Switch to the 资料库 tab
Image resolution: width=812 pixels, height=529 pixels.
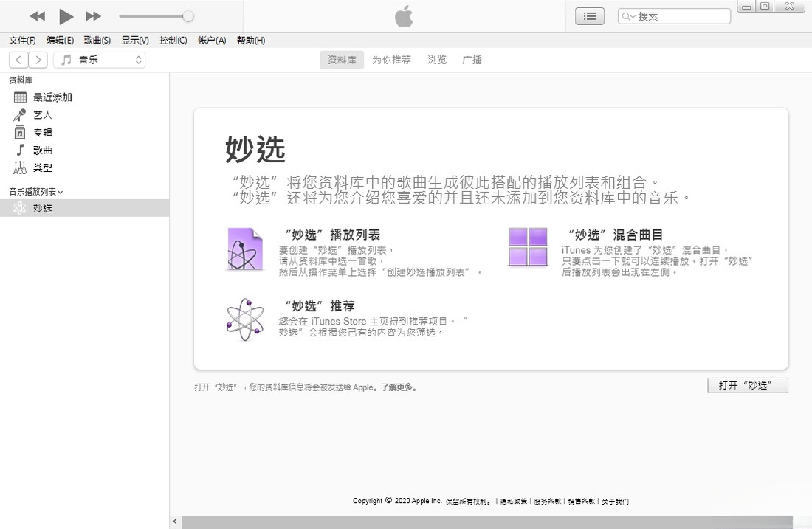click(x=342, y=60)
